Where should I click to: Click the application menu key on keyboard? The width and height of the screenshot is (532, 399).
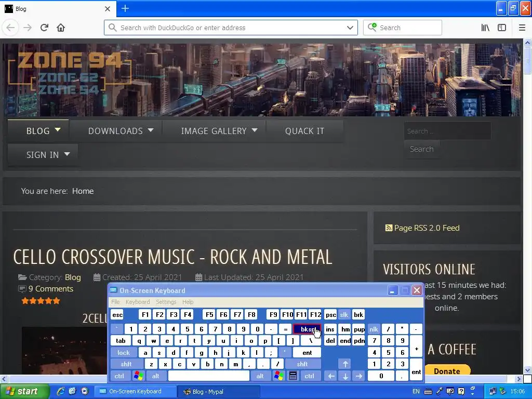293,376
